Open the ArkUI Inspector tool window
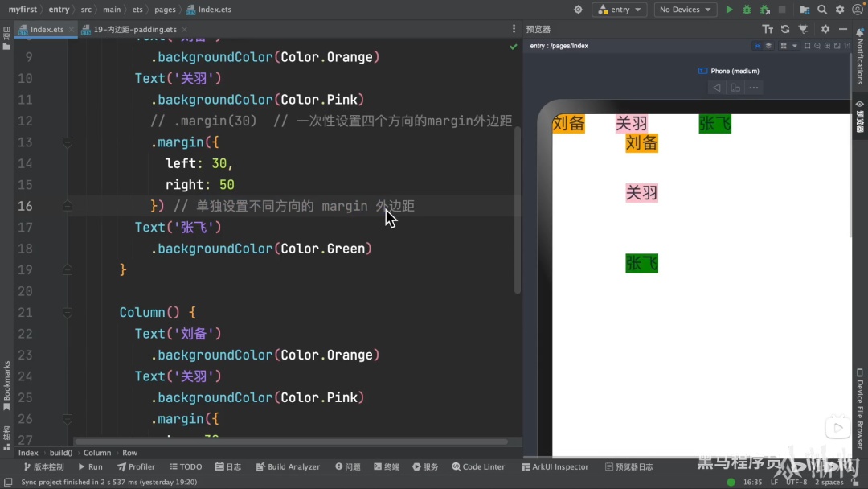The image size is (868, 489). 555,466
